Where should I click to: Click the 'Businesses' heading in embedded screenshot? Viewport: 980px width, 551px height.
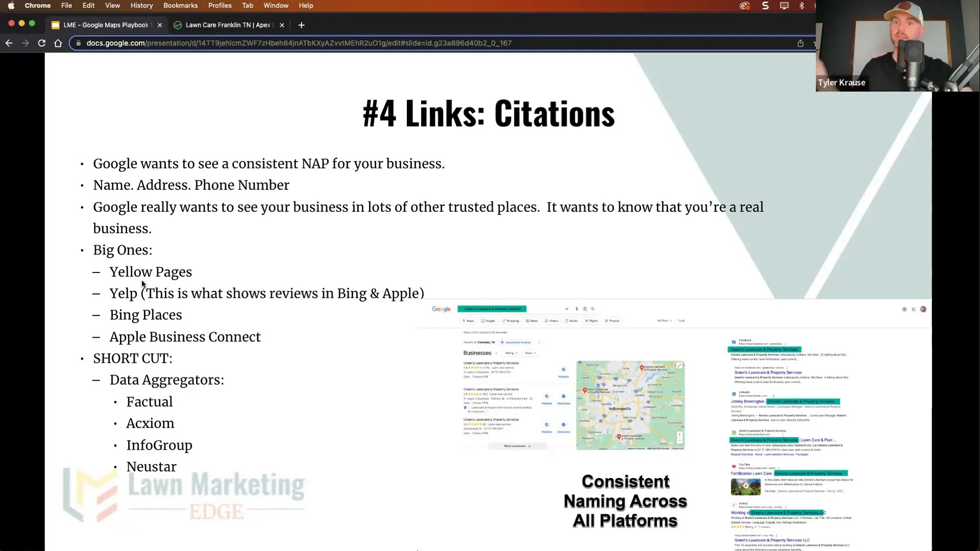477,353
